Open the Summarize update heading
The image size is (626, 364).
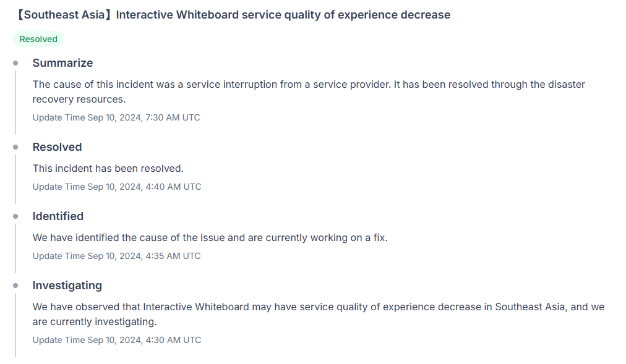tap(62, 63)
